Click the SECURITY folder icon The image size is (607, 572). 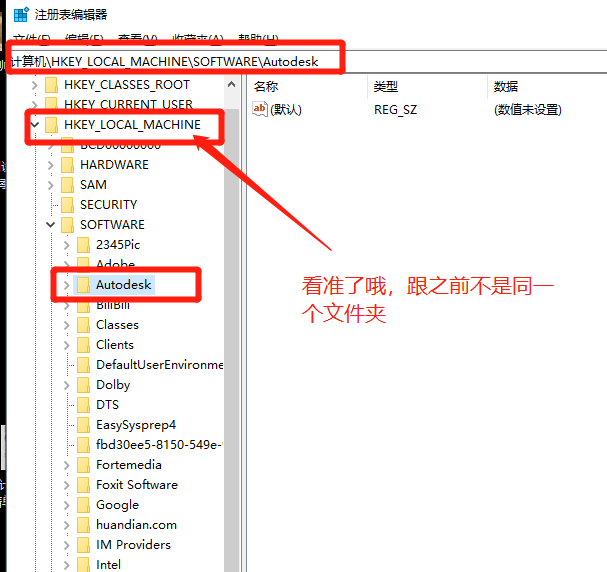[67, 205]
